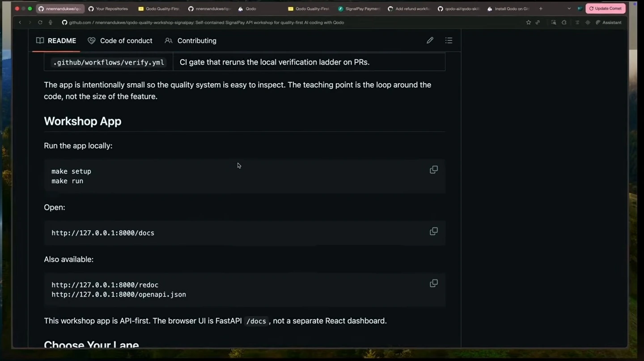The height and width of the screenshot is (361, 644).
Task: Go back with the browser back arrow
Action: tap(20, 22)
